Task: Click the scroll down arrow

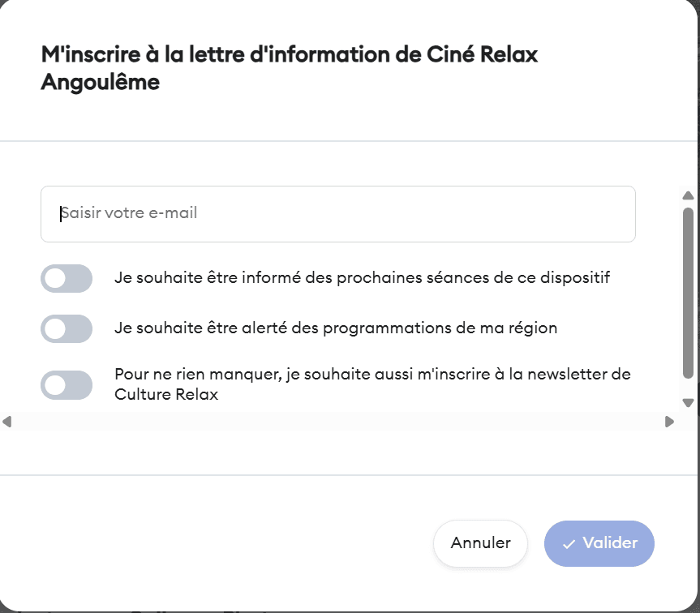Action: [688, 403]
